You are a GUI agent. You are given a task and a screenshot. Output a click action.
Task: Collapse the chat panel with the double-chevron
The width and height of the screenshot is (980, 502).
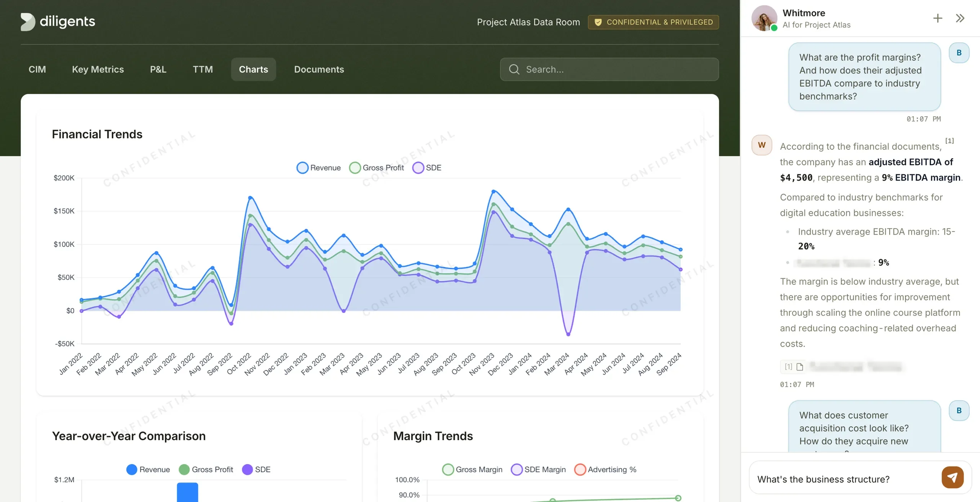click(x=960, y=18)
